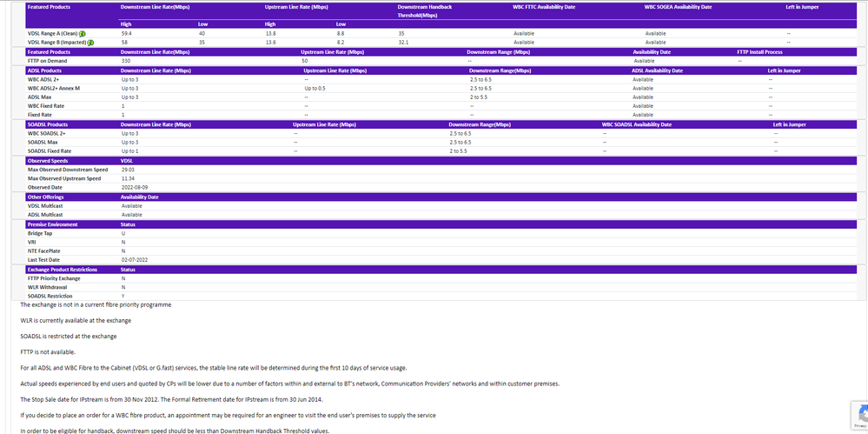Click the 11.34 observed upstream value
This screenshot has height=434, width=868.
pyautogui.click(x=128, y=178)
